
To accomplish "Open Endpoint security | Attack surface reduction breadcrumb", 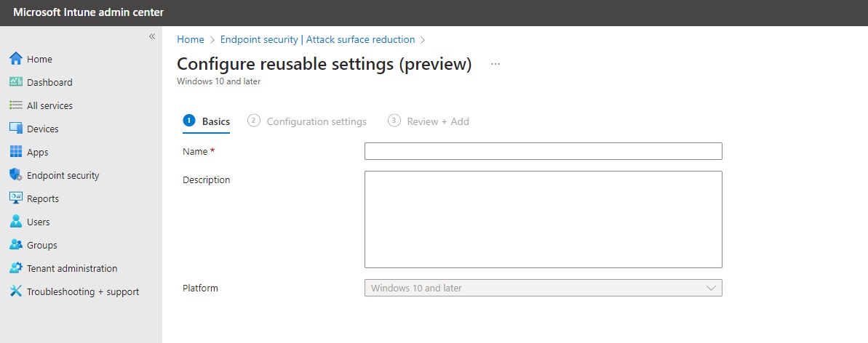I will [318, 40].
